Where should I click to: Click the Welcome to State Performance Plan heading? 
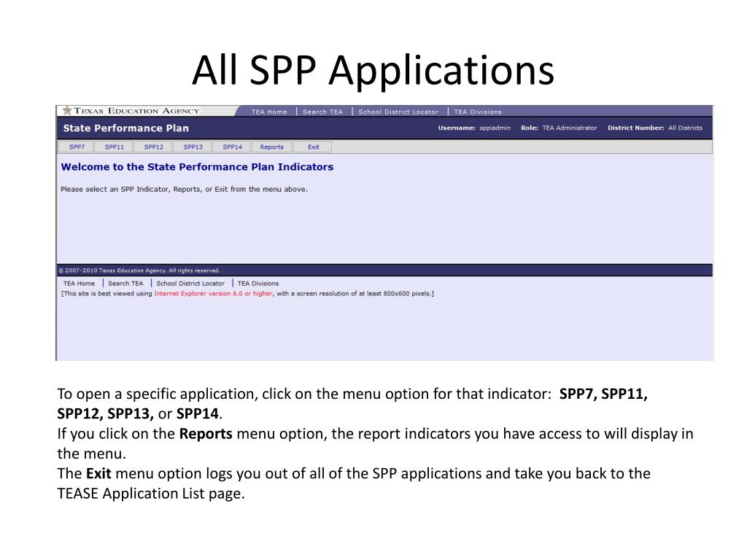pyautogui.click(x=197, y=167)
